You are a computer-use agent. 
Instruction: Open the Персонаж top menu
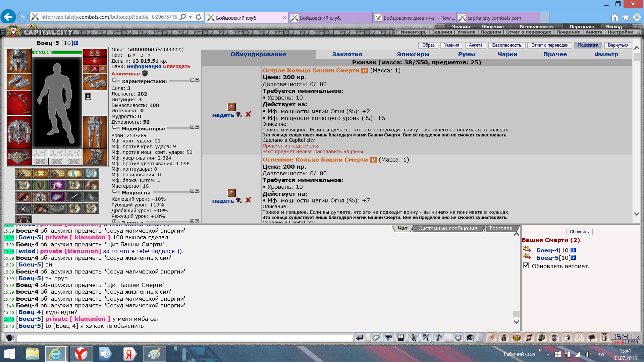click(581, 26)
